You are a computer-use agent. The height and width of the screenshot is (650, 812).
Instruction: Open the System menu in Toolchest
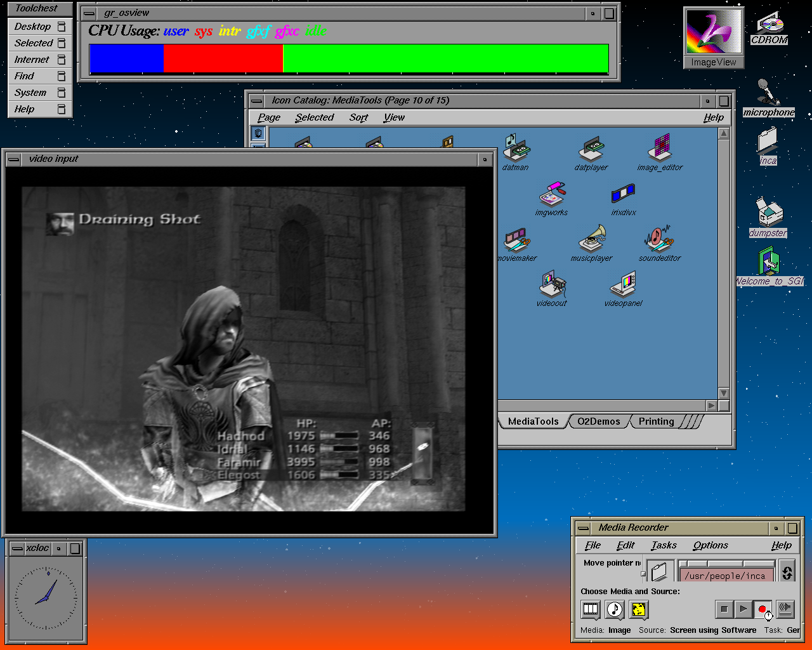click(40, 93)
